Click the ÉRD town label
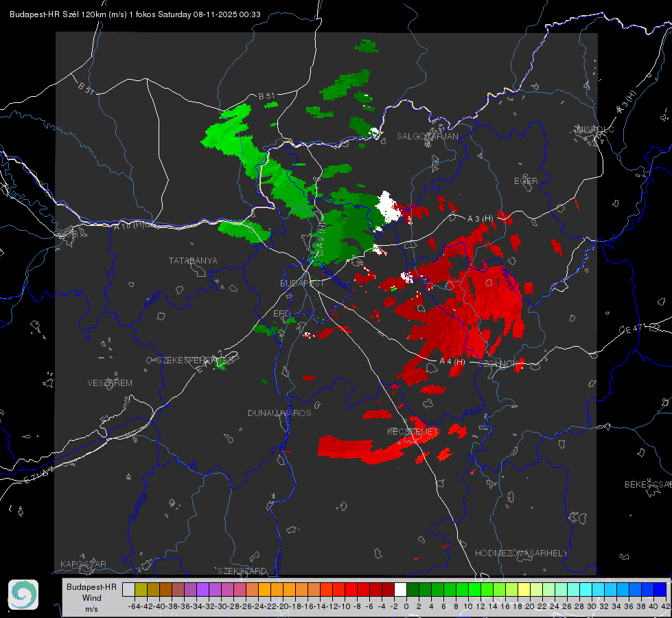Image resolution: width=672 pixels, height=618 pixels. coord(281,314)
